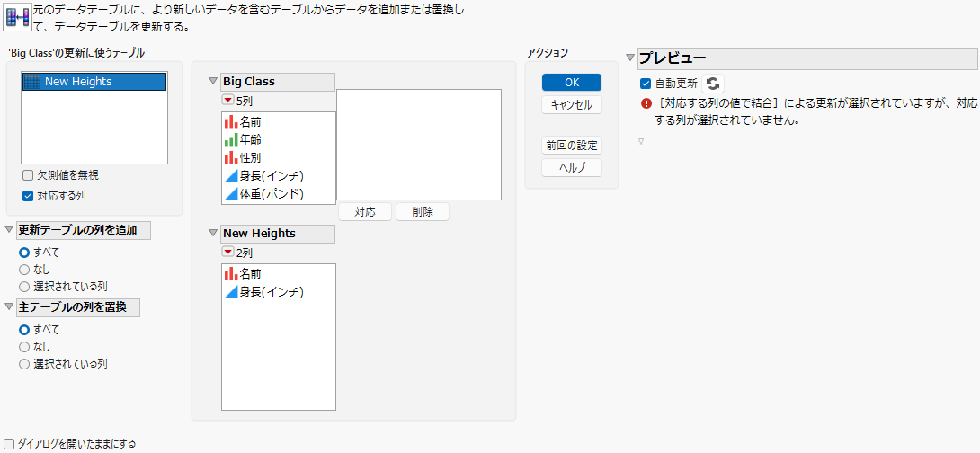
Task: Click the preview refresh icon
Action: (713, 83)
